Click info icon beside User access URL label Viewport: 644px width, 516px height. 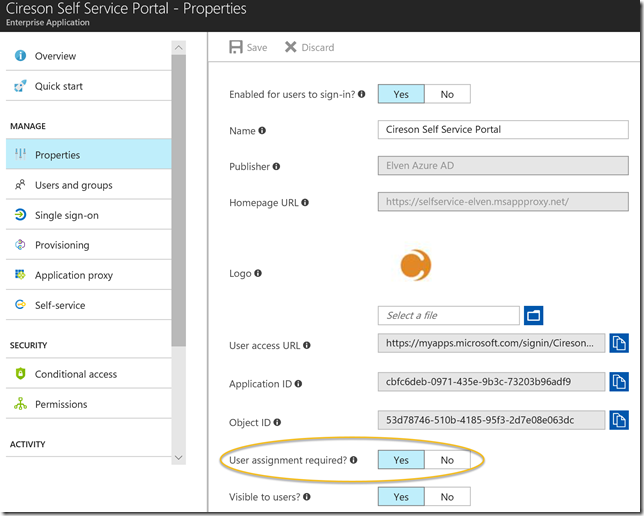click(x=307, y=345)
